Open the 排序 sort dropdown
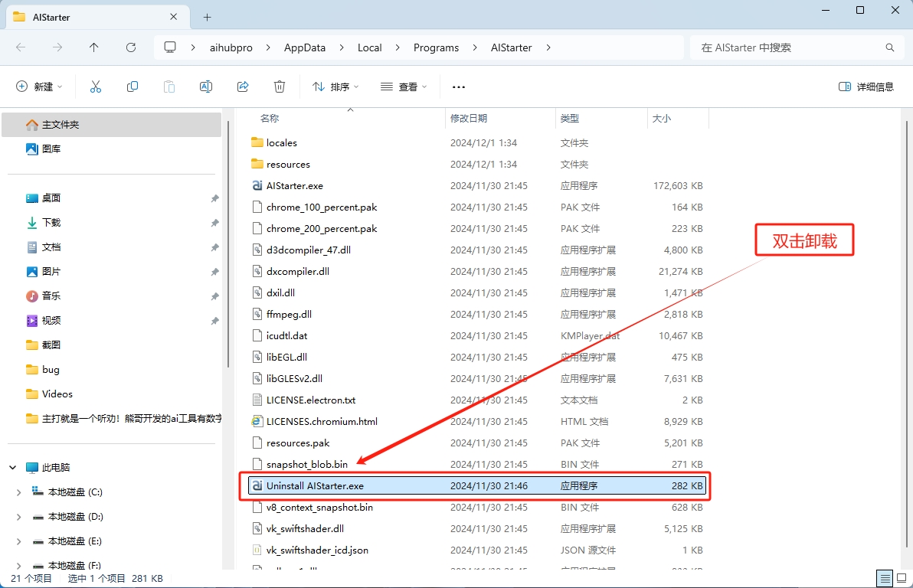Screen dimensions: 913x588 pyautogui.click(x=335, y=86)
